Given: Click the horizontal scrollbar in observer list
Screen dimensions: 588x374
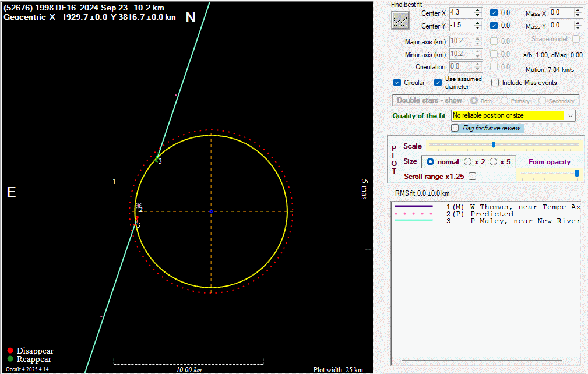Looking at the screenshot, I should pos(481,361).
